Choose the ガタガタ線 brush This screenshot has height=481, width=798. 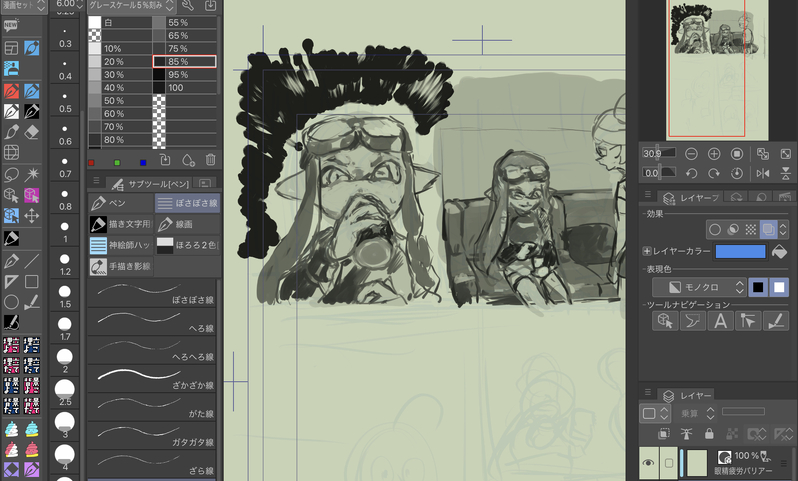(x=152, y=436)
